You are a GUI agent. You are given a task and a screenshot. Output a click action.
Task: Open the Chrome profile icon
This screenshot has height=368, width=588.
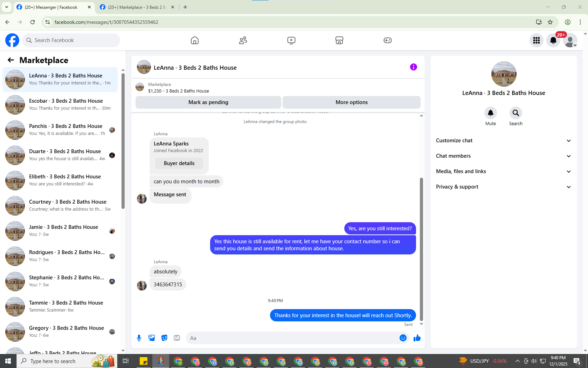click(x=568, y=22)
